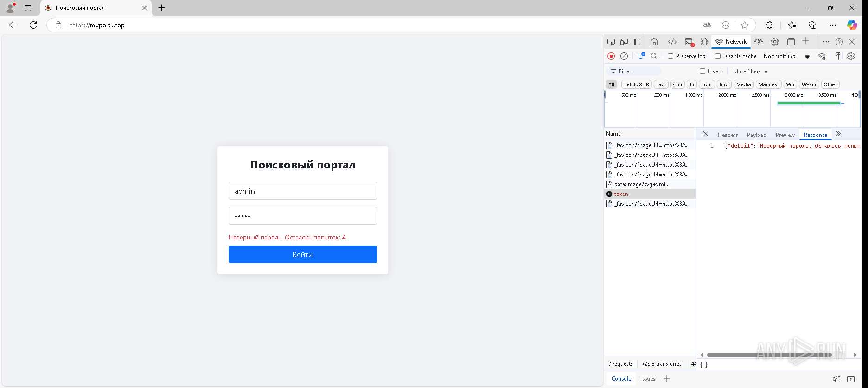Open the Console panel with error badge

(x=689, y=42)
